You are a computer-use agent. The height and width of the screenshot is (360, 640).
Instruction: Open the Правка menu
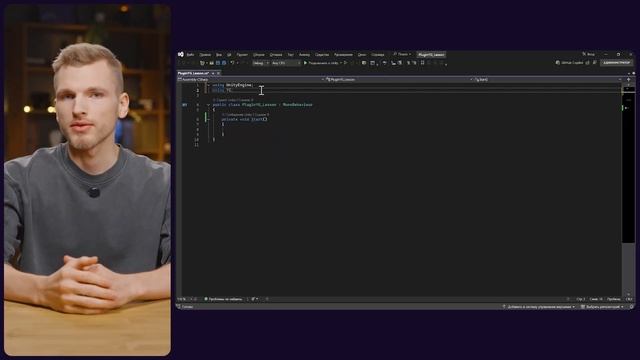click(205, 54)
